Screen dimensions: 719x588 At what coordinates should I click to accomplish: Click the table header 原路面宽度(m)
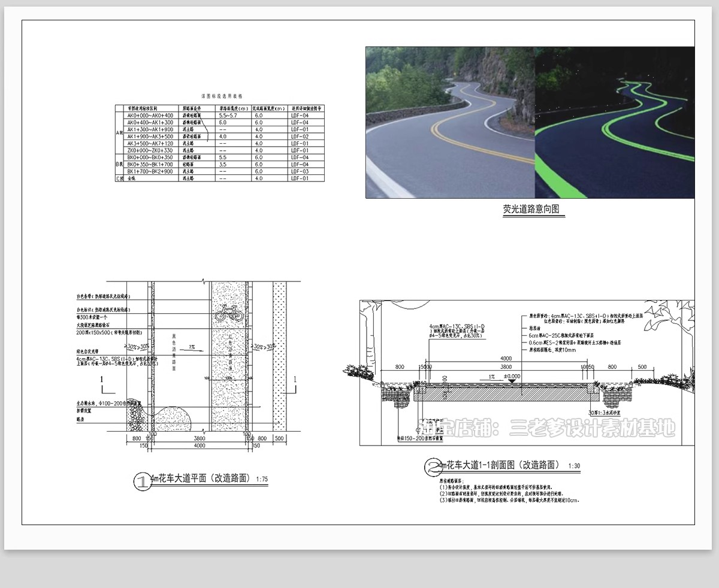pos(234,108)
